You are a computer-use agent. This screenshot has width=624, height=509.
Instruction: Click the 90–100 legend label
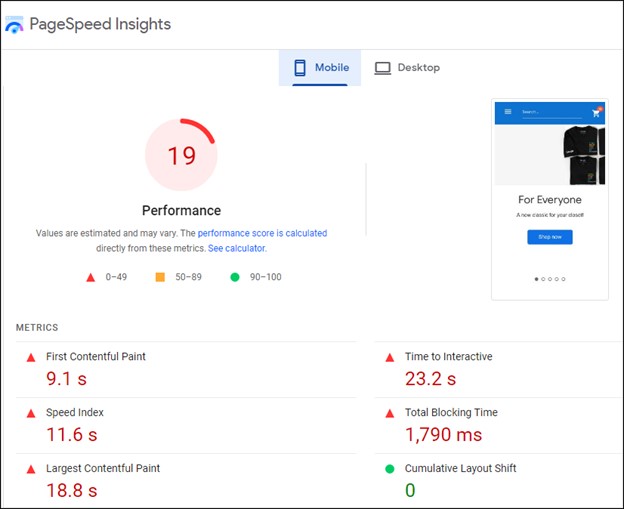click(265, 277)
